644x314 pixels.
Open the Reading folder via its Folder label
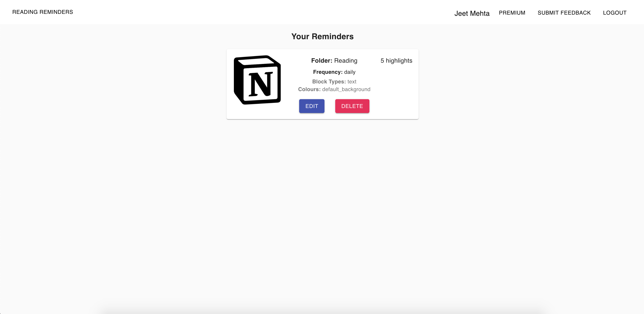coord(334,61)
